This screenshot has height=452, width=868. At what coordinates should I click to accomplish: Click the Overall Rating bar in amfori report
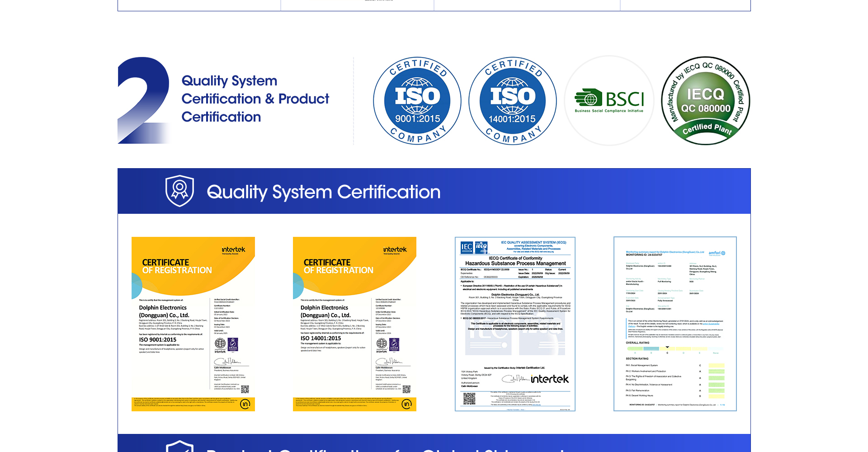pyautogui.click(x=674, y=349)
